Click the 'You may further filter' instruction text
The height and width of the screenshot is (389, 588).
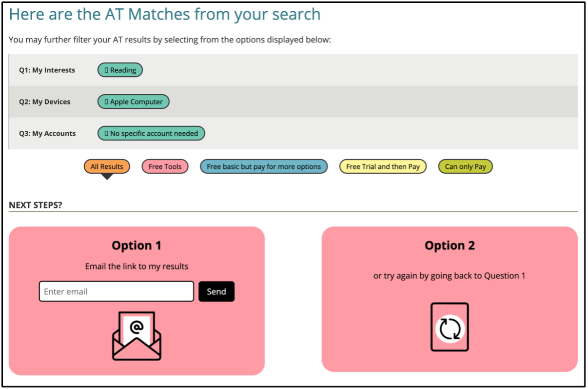coord(170,40)
